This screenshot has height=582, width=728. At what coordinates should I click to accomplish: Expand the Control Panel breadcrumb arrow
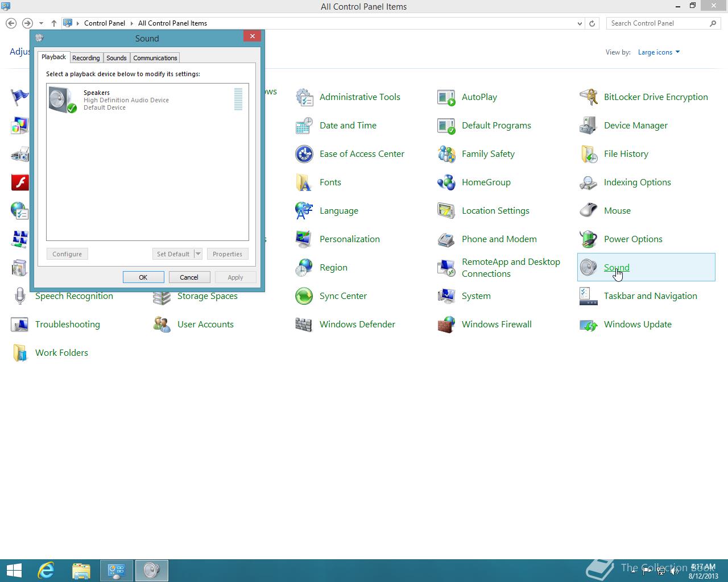[x=132, y=23]
